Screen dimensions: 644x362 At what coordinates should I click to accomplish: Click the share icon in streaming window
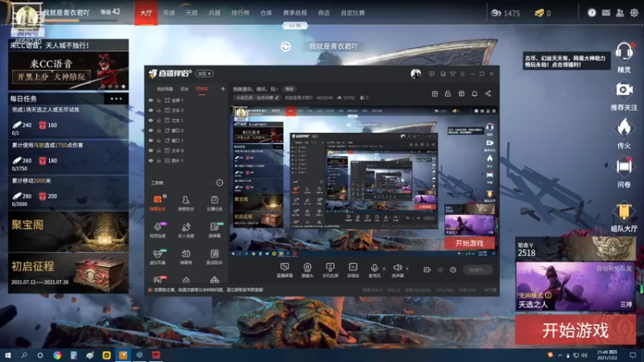[488, 93]
